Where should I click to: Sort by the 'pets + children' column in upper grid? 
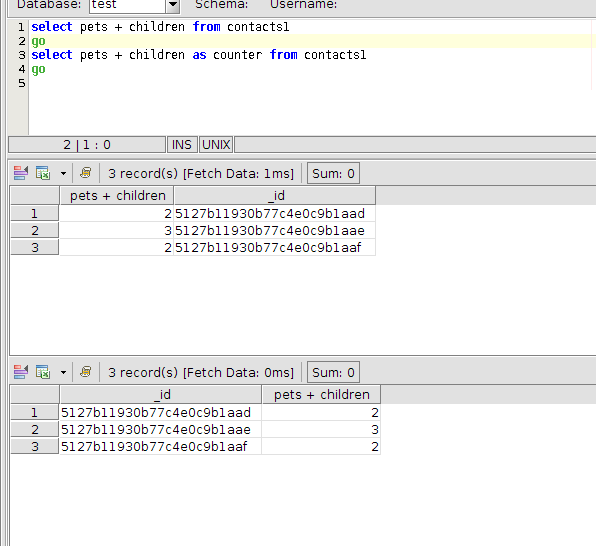tap(117, 195)
